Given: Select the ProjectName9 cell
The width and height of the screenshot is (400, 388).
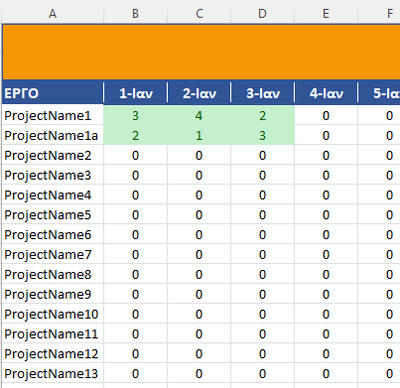Looking at the screenshot, I should (x=53, y=294).
